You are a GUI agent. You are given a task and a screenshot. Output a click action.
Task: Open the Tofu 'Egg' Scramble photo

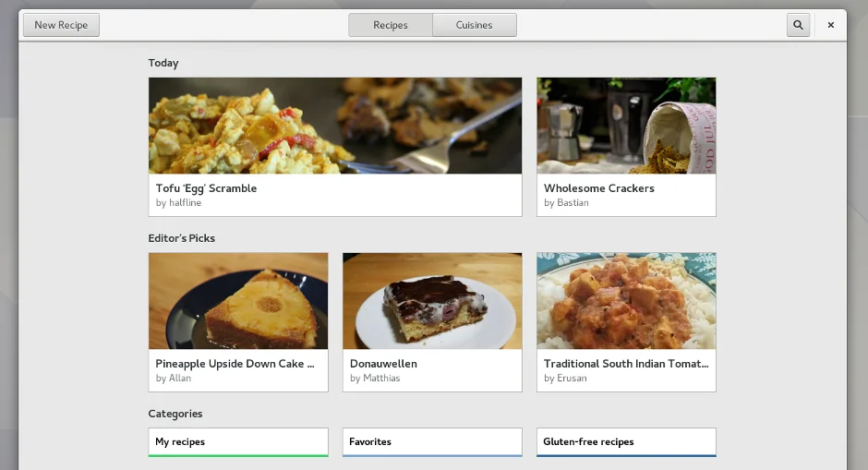334,126
